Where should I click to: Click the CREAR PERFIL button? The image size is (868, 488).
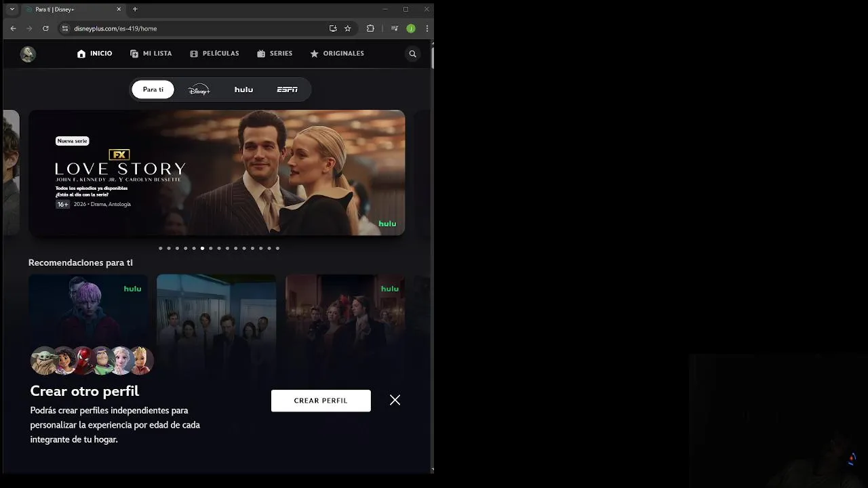click(321, 401)
